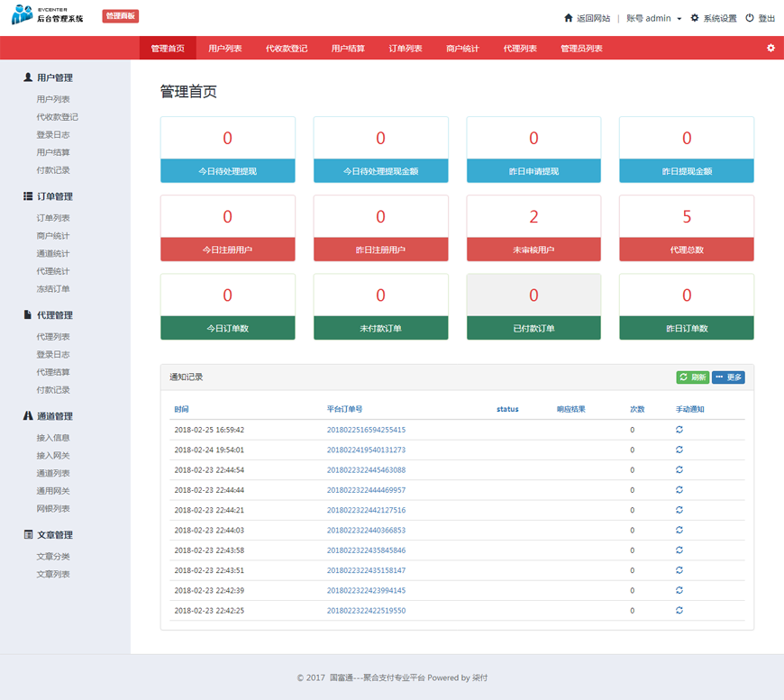Viewport: 784px width, 700px height.
Task: Click the red 管理面板 badge
Action: coord(121,16)
